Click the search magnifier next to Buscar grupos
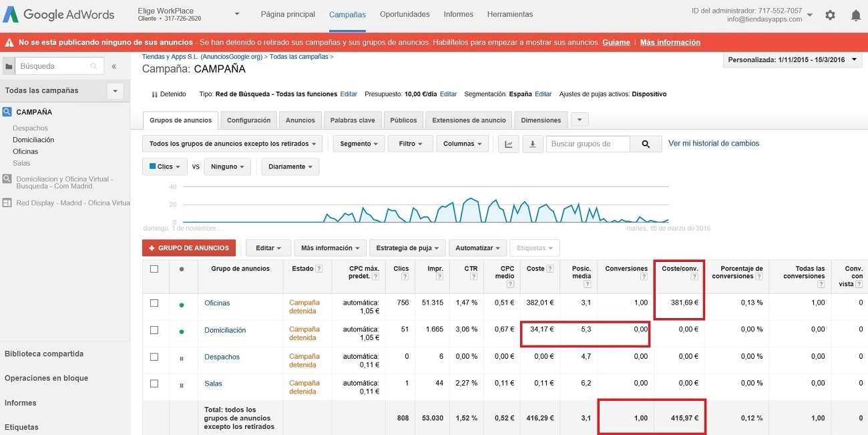Screen dimensions: 868x435 [645, 143]
